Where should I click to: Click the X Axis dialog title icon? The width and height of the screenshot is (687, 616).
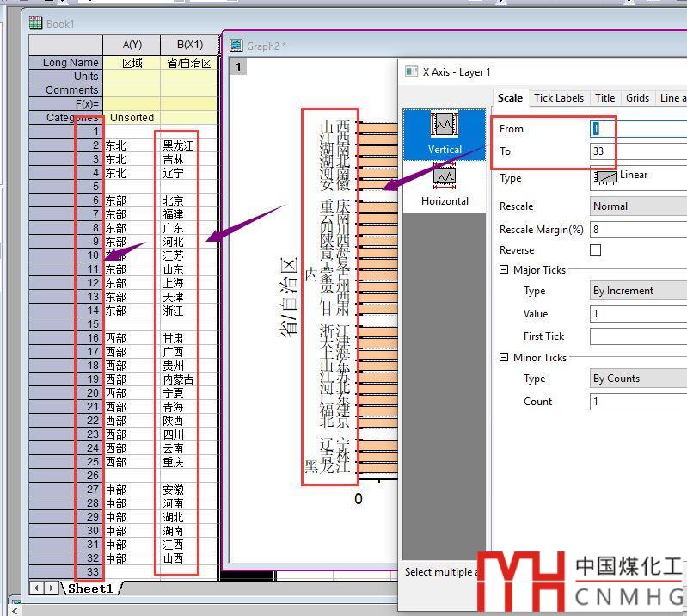tap(410, 72)
